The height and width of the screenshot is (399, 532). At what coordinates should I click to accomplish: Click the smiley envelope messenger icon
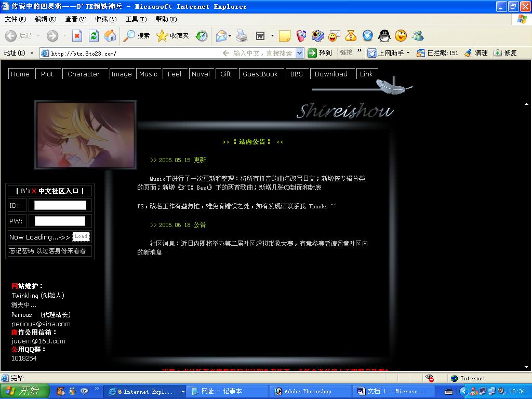pyautogui.click(x=334, y=36)
